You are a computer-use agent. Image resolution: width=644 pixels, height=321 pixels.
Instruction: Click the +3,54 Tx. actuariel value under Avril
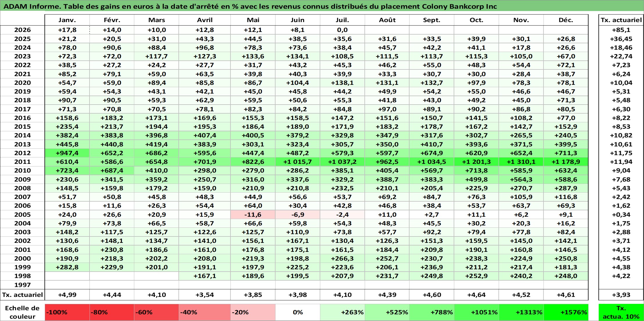pos(205,295)
